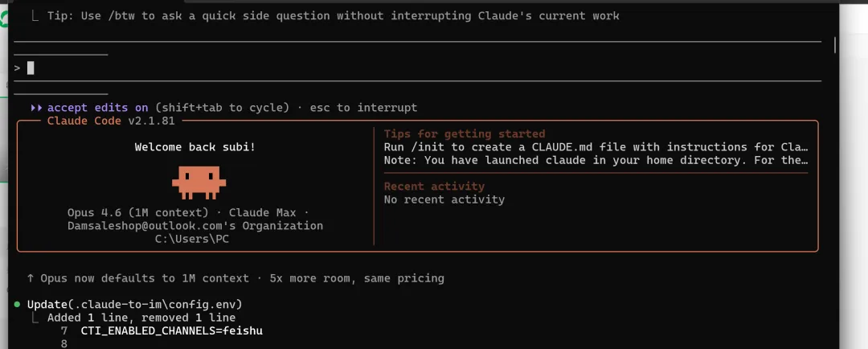868x349 pixels.
Task: Focus the command prompt input line
Action: pos(402,68)
